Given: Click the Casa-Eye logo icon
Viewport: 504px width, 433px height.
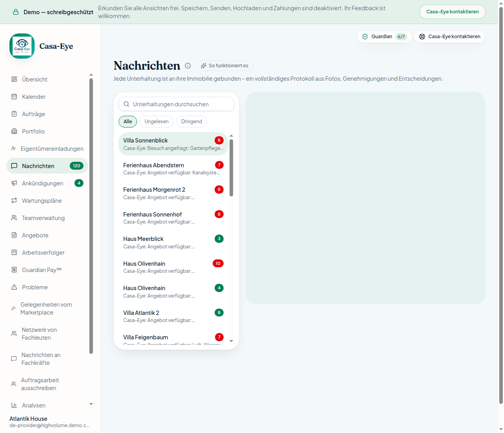Looking at the screenshot, I should (x=22, y=46).
